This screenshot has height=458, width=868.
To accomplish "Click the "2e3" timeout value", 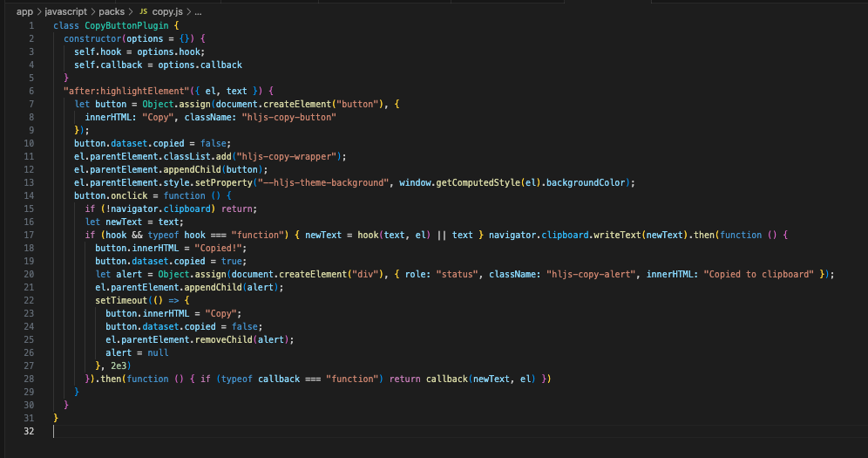I will [x=119, y=366].
